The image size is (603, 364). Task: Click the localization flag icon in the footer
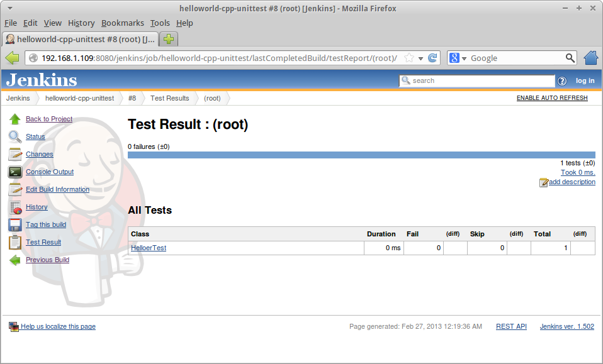pyautogui.click(x=14, y=327)
